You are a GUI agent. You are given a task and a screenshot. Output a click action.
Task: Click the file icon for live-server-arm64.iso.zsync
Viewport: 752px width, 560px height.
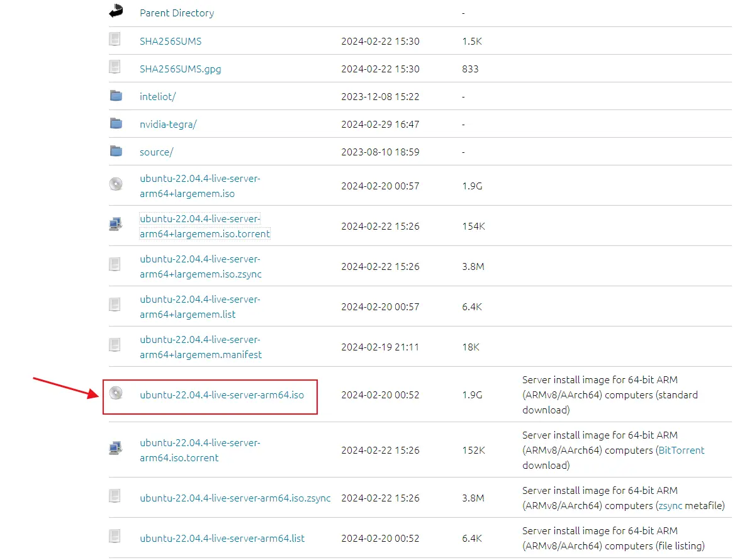coord(115,496)
